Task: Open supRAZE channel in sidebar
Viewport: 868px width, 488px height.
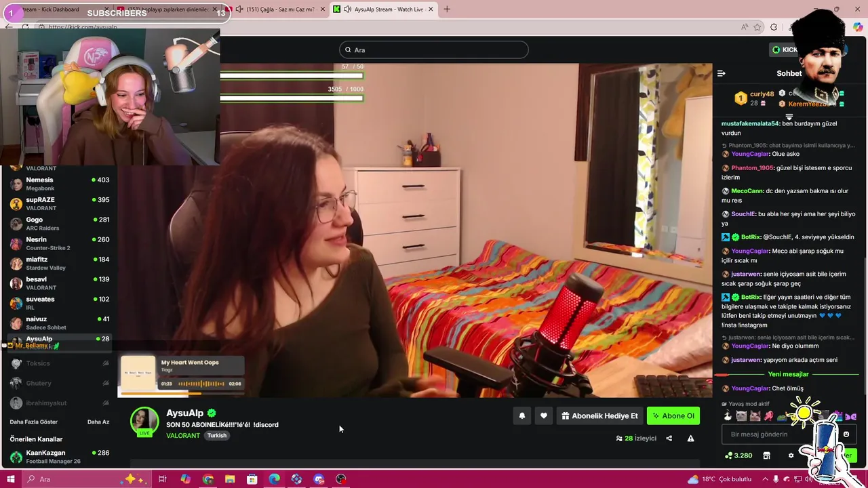Action: click(60, 203)
